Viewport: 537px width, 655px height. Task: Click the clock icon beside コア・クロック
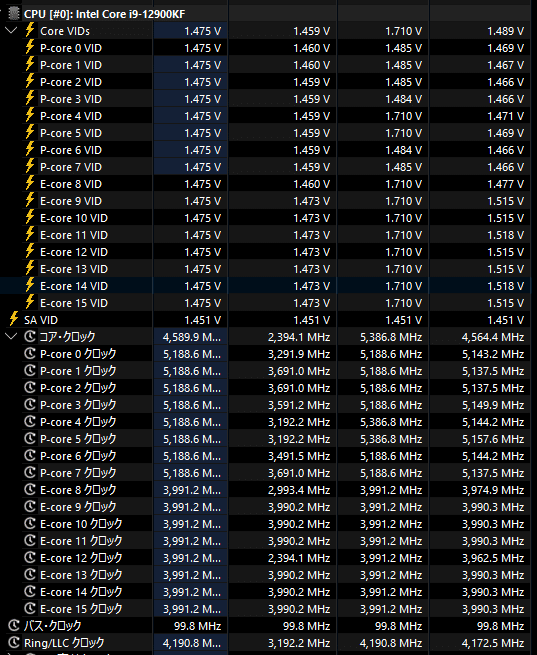[30, 336]
